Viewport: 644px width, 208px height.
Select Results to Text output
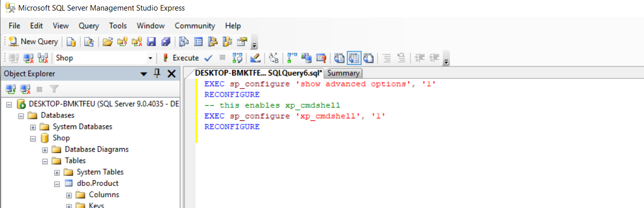click(x=339, y=58)
